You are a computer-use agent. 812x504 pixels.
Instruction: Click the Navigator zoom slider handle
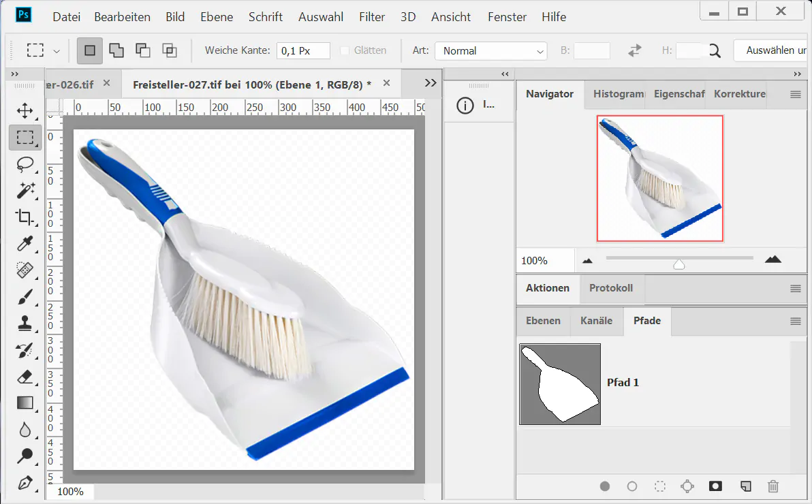(678, 264)
